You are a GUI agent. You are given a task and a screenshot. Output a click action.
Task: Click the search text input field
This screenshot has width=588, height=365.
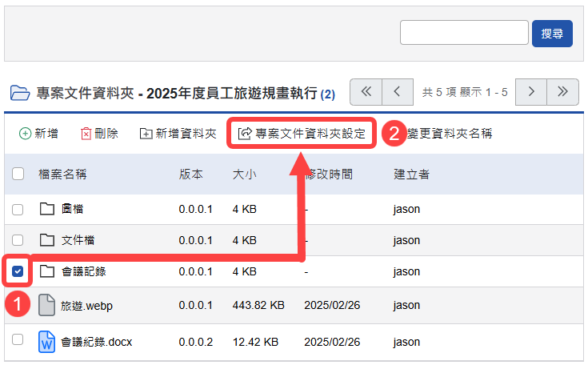tap(464, 33)
